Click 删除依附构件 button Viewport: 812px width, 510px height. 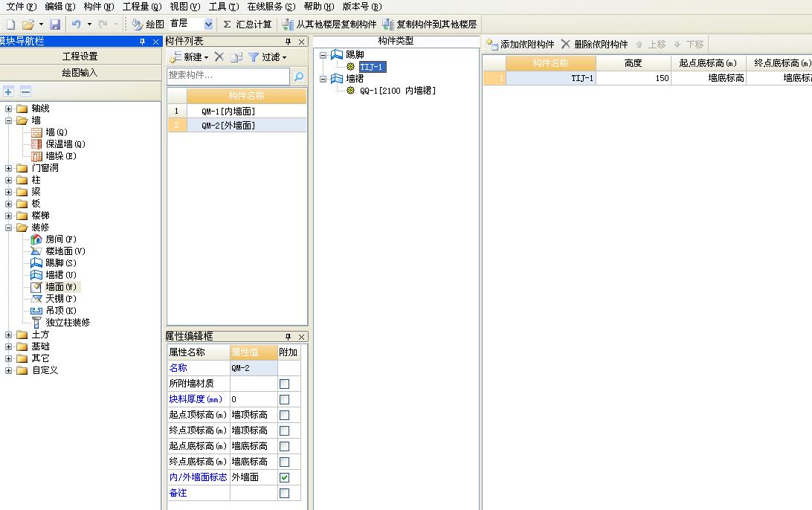pos(595,45)
